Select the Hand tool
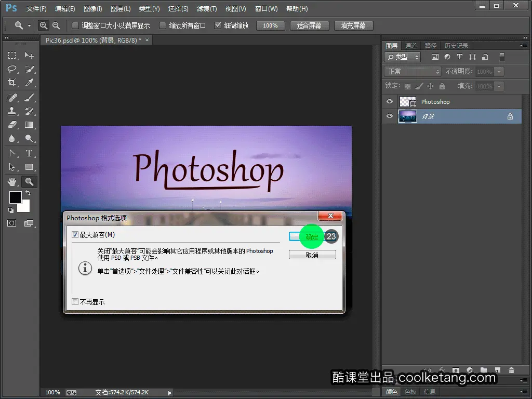532x399 pixels. (12, 182)
